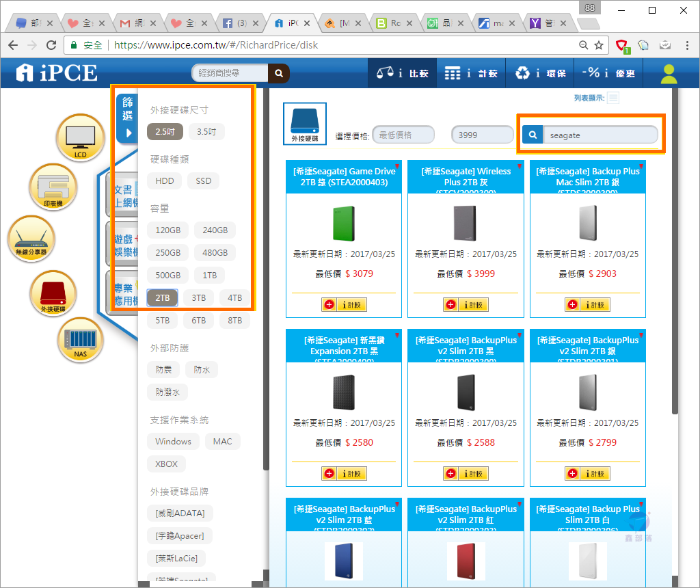
Task: Open the i 環保 menu
Action: click(540, 73)
